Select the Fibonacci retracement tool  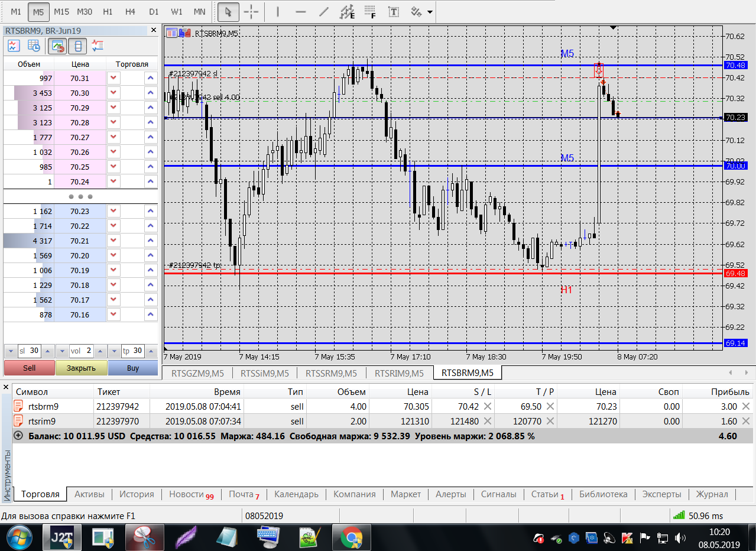click(x=370, y=12)
